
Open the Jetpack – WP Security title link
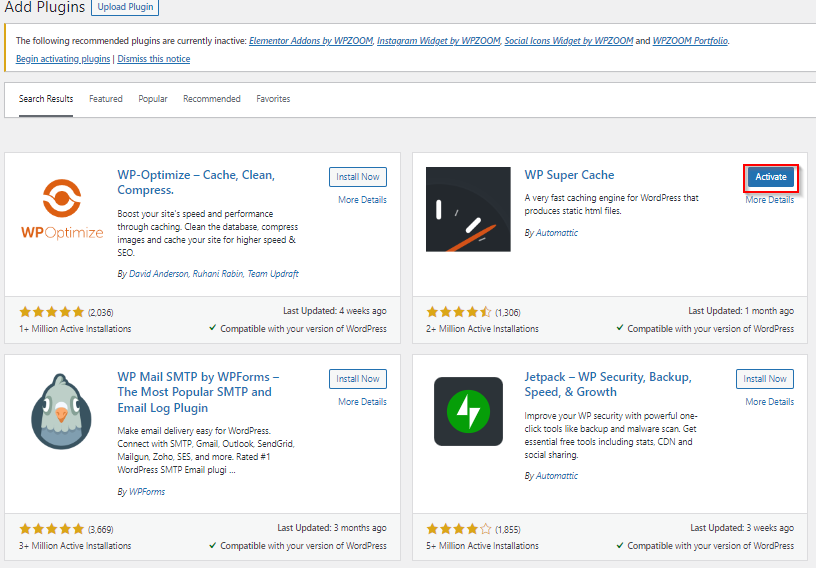click(x=608, y=384)
